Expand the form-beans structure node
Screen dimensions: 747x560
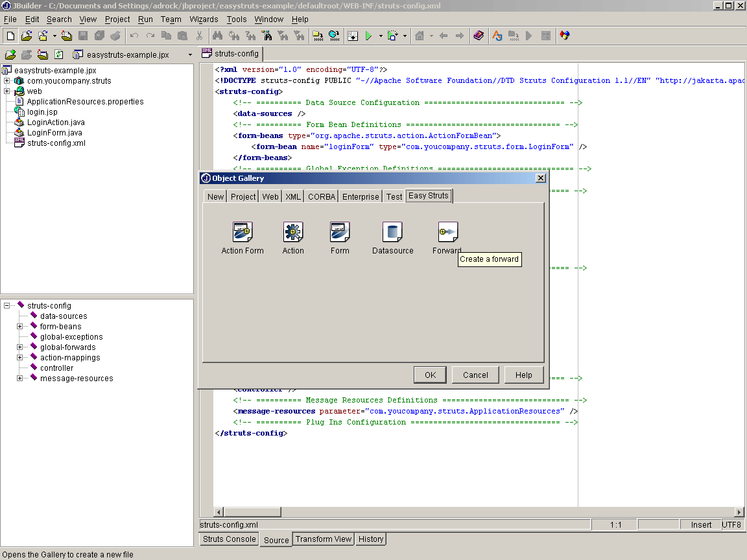[20, 327]
